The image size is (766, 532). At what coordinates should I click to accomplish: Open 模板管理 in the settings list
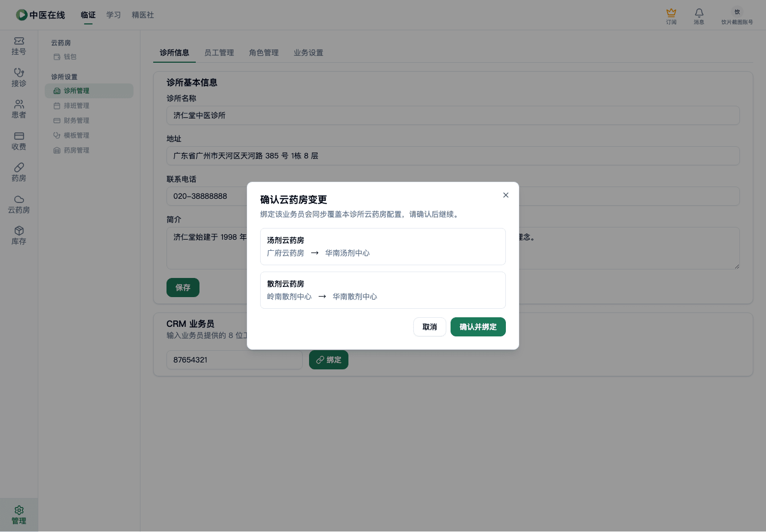click(89, 136)
